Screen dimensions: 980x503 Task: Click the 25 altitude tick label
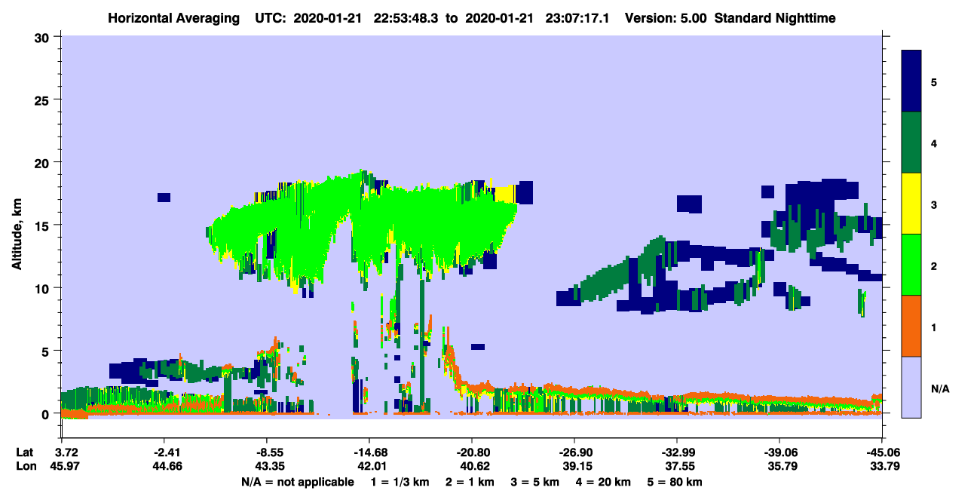pos(44,100)
